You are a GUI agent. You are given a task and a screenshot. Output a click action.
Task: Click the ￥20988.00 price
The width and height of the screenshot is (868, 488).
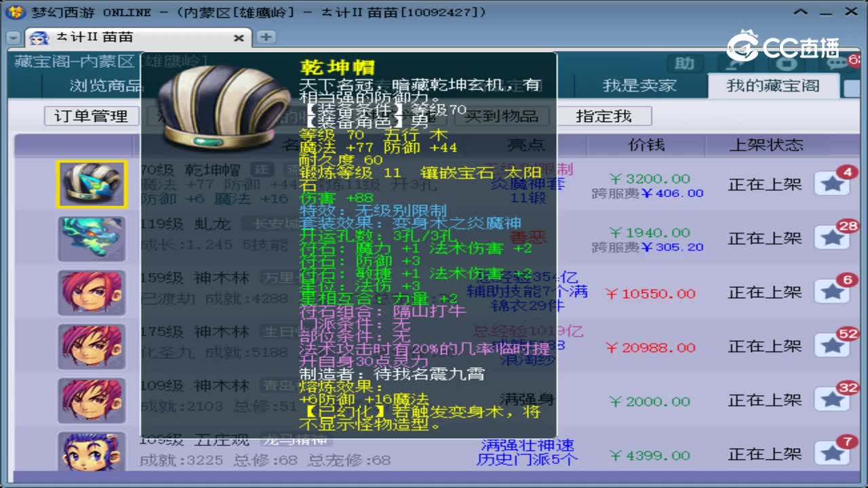click(650, 348)
